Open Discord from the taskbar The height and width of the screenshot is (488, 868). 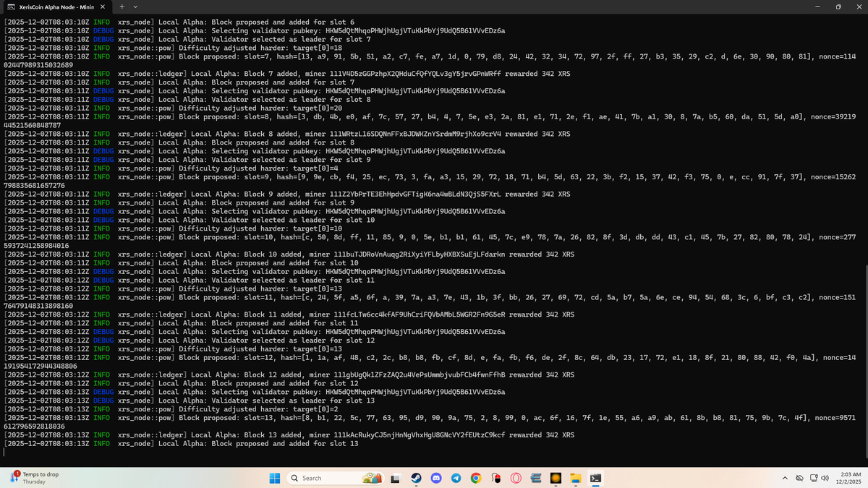436,478
